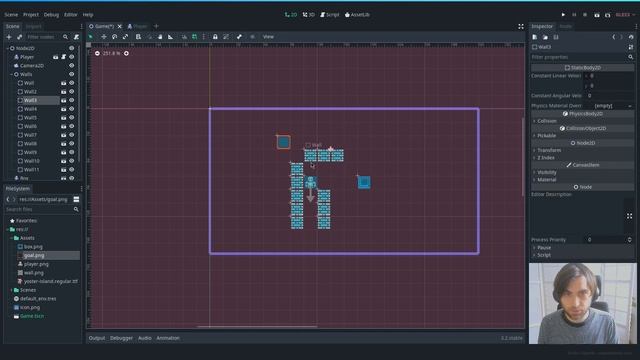Open the View menu in viewport toolbar
The height and width of the screenshot is (360, 640).
tap(268, 37)
